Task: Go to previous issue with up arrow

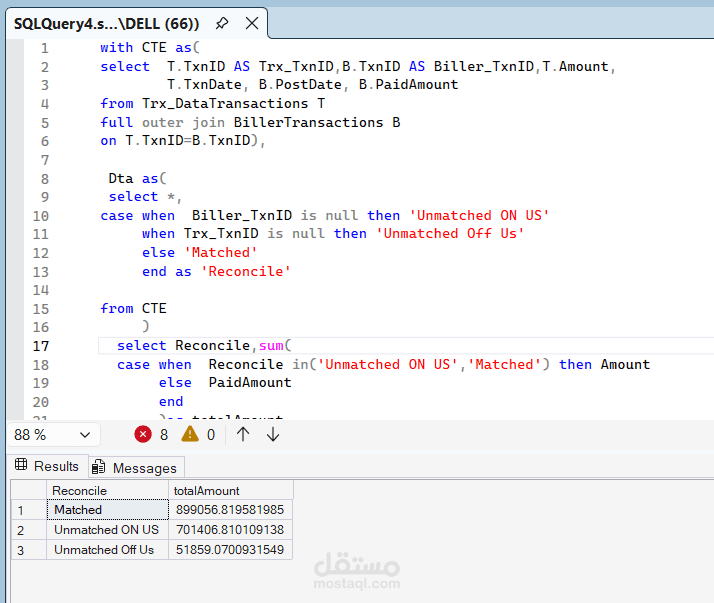Action: pos(243,434)
